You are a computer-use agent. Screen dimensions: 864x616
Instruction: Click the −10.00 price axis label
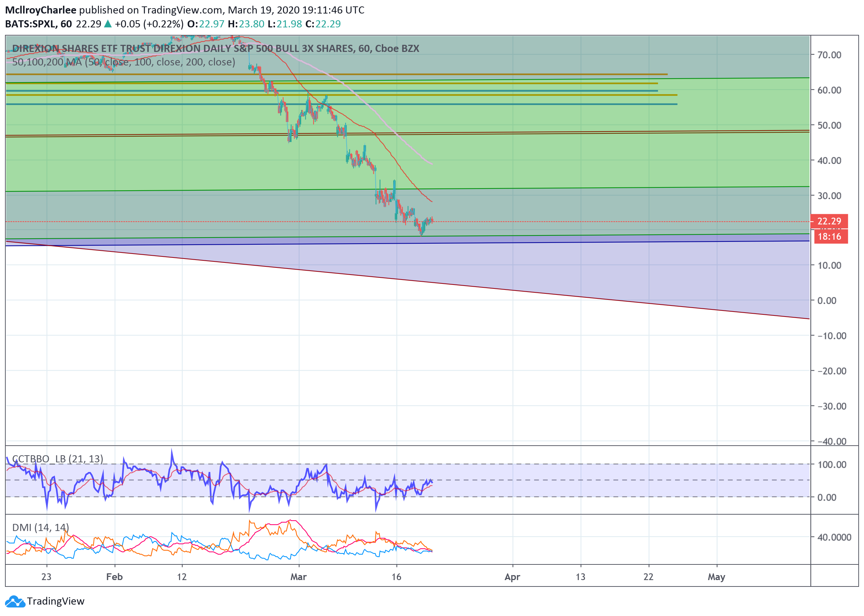tap(832, 336)
